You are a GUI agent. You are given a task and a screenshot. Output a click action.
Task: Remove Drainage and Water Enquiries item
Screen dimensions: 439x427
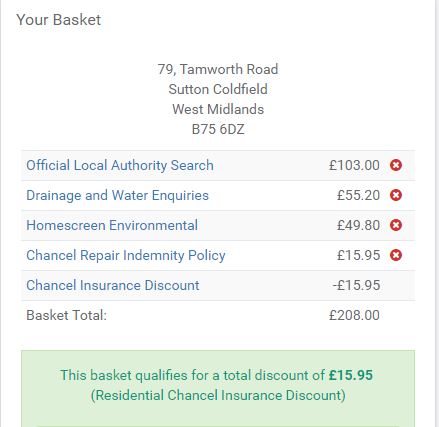tap(396, 195)
